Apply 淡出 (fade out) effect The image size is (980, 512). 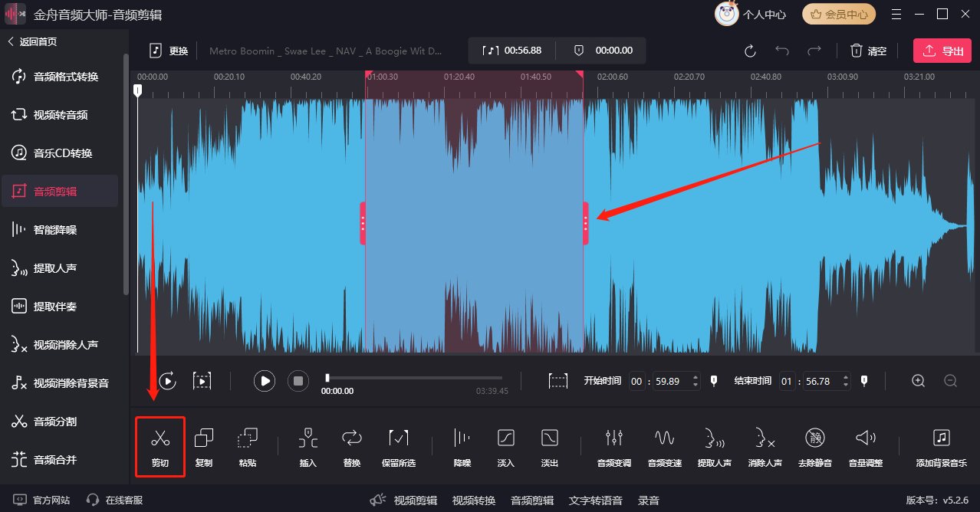point(550,439)
